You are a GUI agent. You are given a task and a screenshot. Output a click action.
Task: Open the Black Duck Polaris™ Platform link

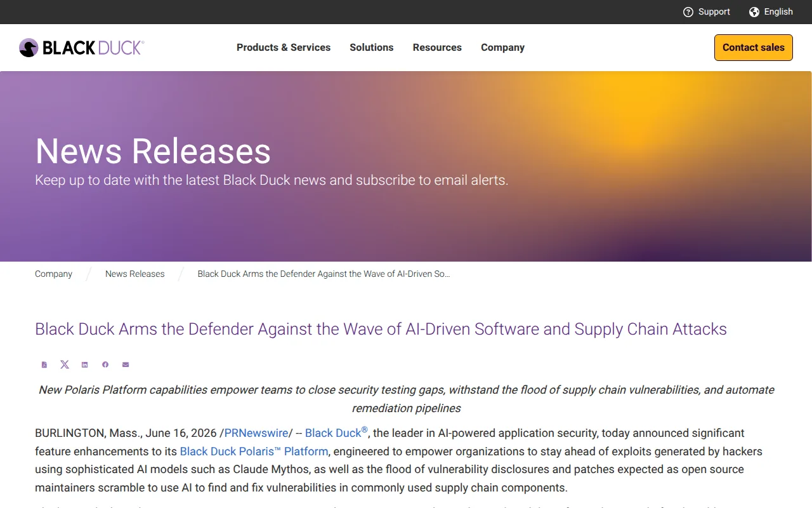pyautogui.click(x=254, y=451)
